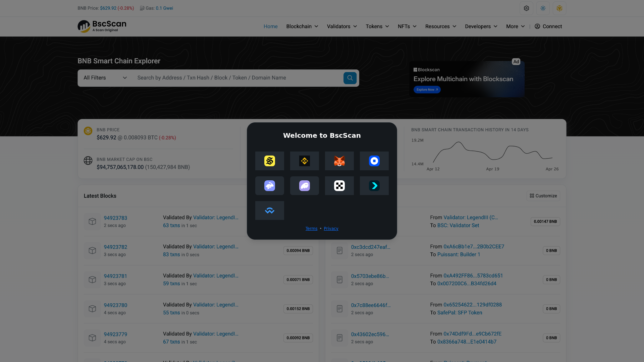This screenshot has height=362, width=644.
Task: Click the cube icon for block 94923783
Action: (x=92, y=222)
